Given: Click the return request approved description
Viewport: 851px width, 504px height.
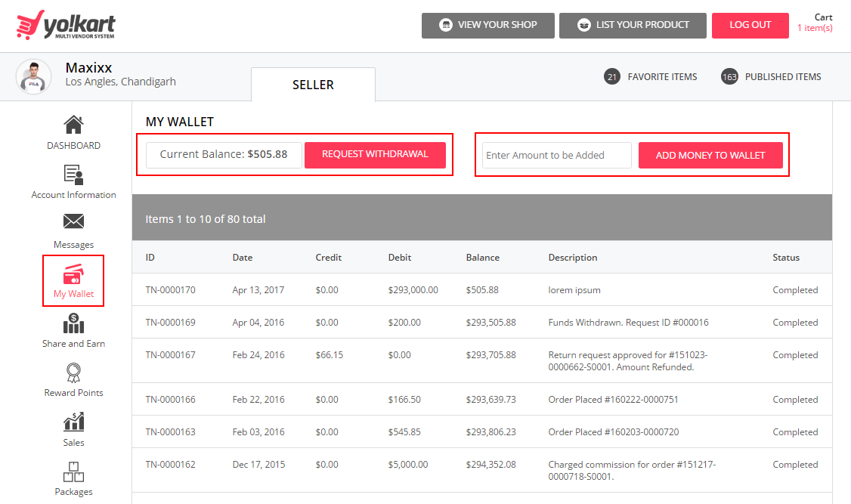Looking at the screenshot, I should tap(628, 361).
